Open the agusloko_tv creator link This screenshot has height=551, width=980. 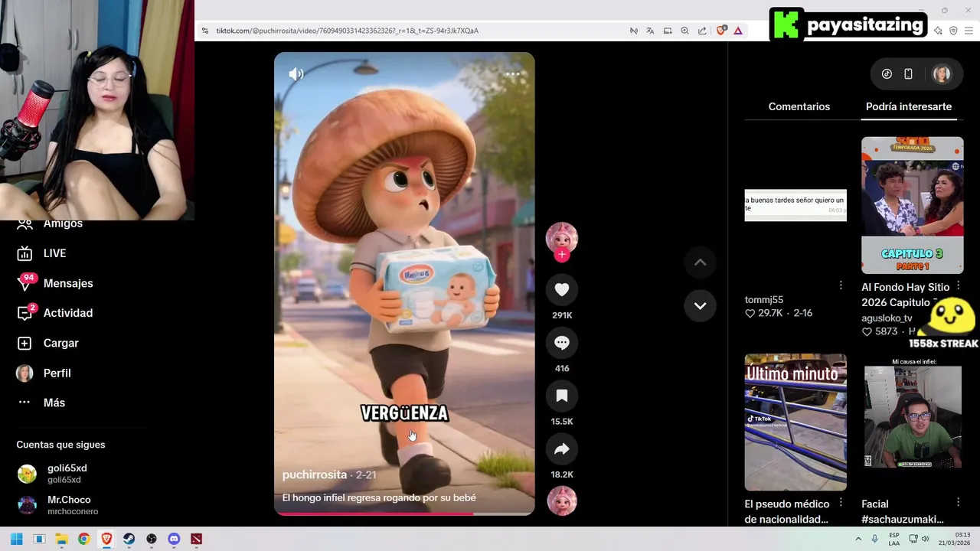pos(887,318)
